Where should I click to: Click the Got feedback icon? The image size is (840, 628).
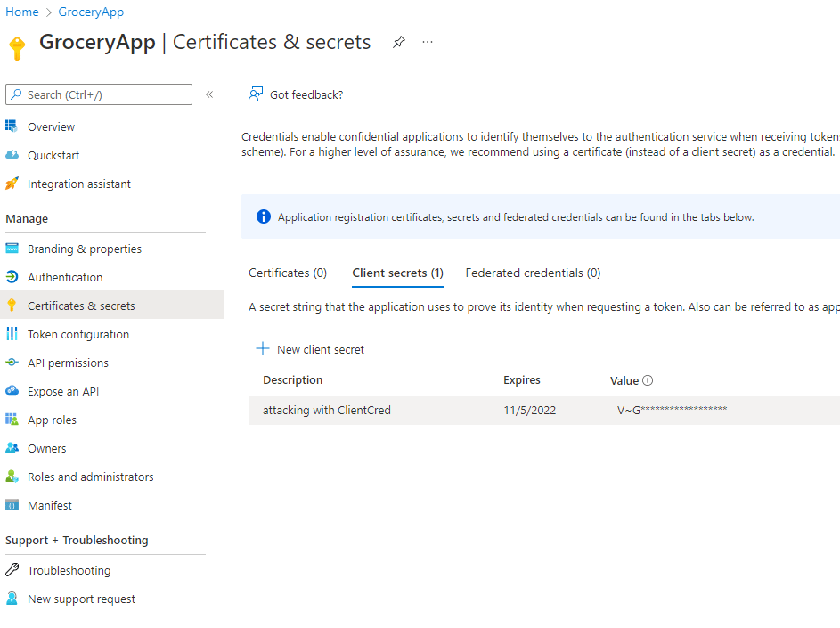click(257, 94)
